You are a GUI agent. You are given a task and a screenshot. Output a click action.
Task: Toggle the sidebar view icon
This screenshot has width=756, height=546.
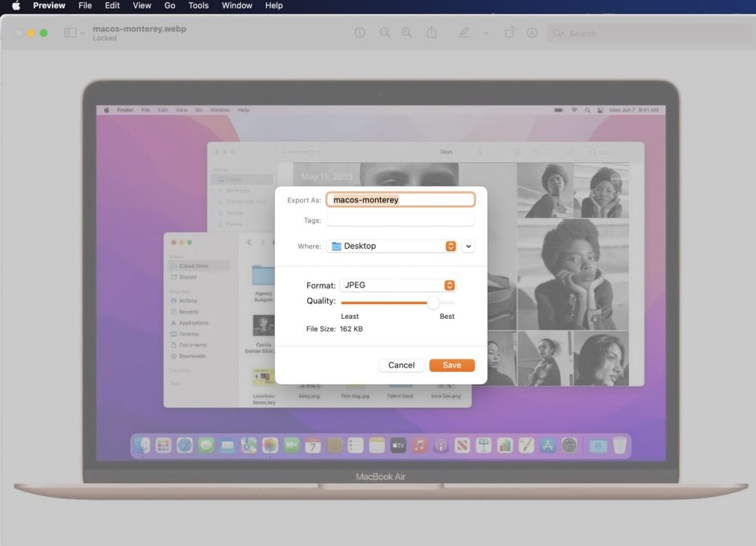click(70, 33)
